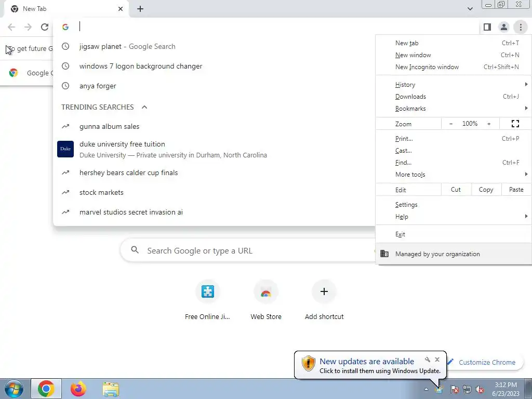The image size is (532, 399).
Task: Choose gunna album sales trending search
Action: [214, 127]
